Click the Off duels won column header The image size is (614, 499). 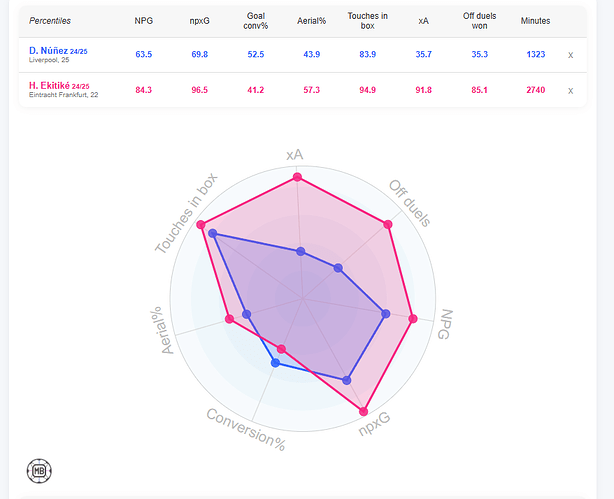[480, 21]
